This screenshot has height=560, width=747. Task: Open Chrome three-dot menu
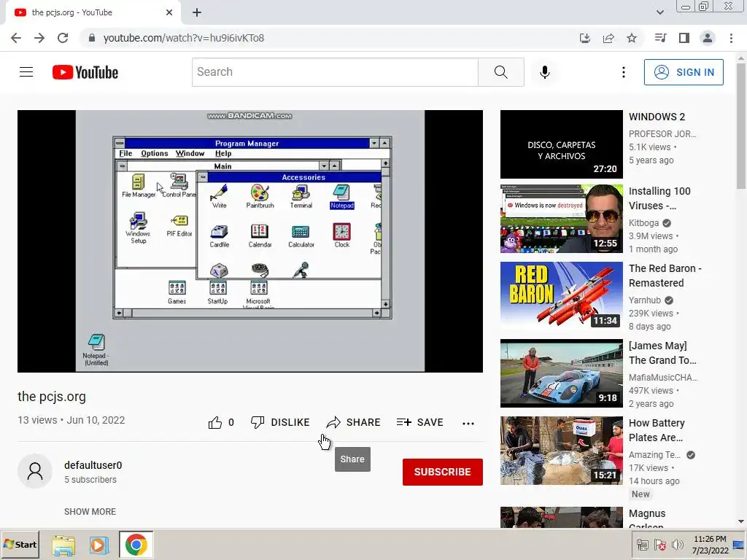pyautogui.click(x=731, y=38)
